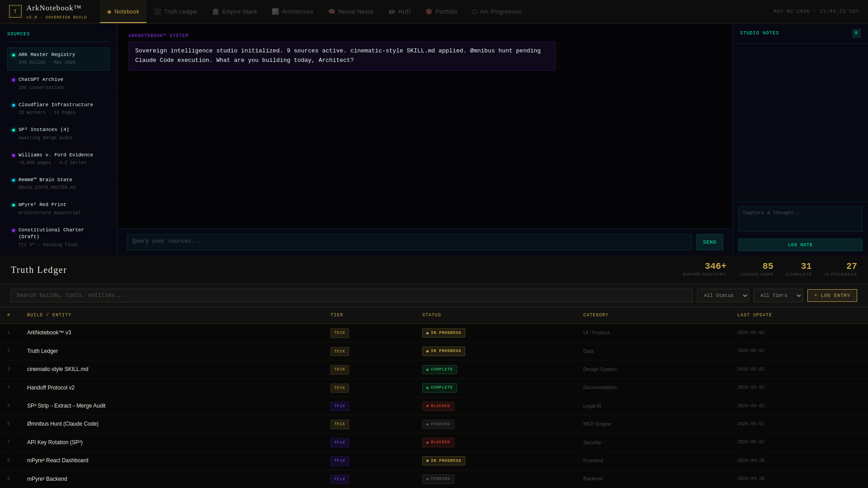
Task: Click the TFiX tier badge for mPyre² Backend
Action: [340, 479]
